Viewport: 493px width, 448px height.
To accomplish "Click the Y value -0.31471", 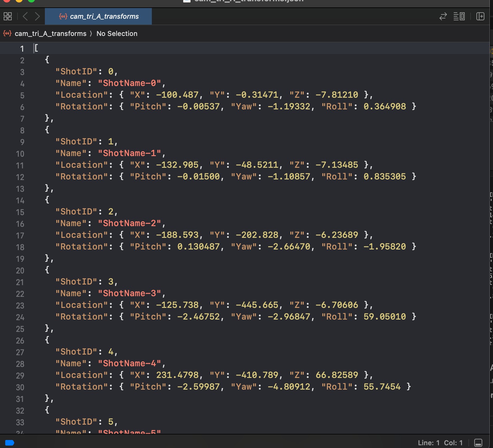I will click(257, 95).
